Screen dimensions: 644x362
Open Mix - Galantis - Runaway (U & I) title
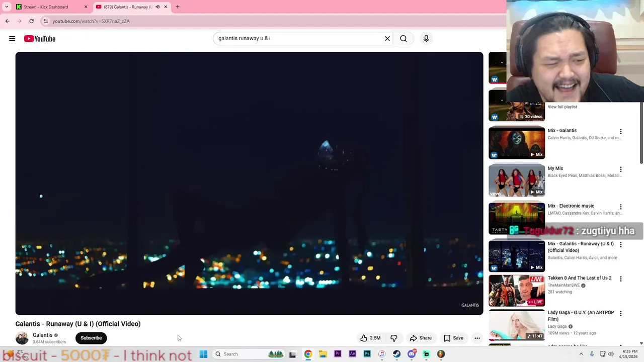(x=581, y=247)
